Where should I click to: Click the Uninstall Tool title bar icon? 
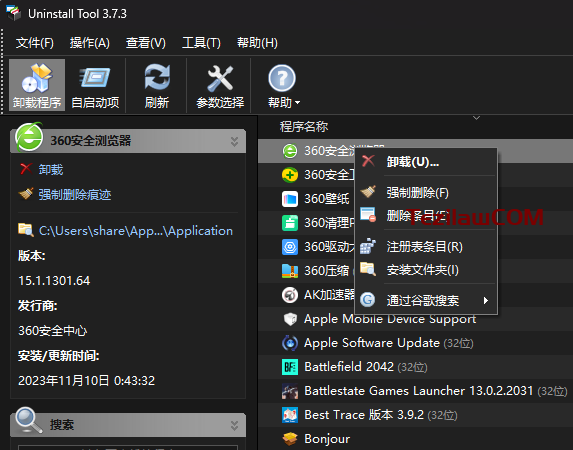(14, 13)
